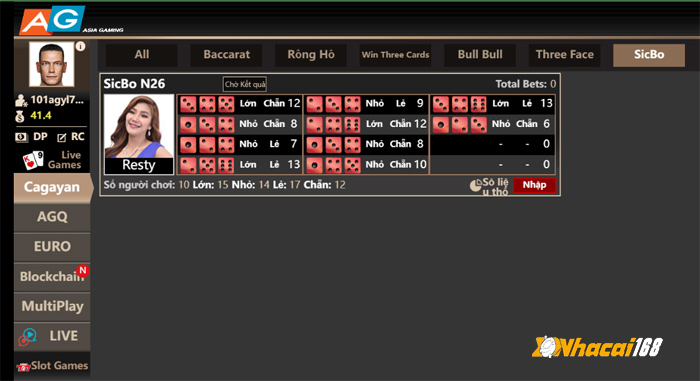Screen dimensions: 700x381
Task: Open the RC edit icon
Action: click(62, 138)
